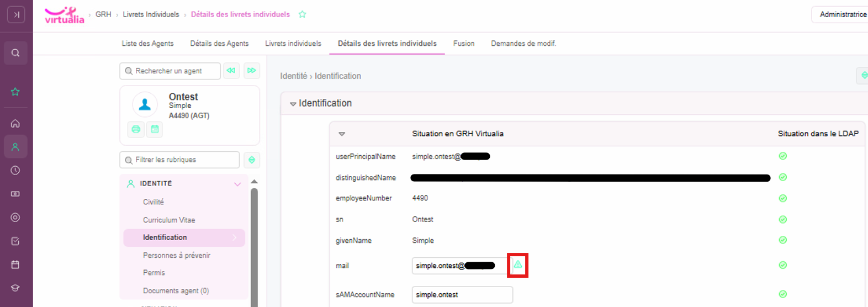Collapse table with header arrow
This screenshot has height=307, width=868.
pos(342,134)
